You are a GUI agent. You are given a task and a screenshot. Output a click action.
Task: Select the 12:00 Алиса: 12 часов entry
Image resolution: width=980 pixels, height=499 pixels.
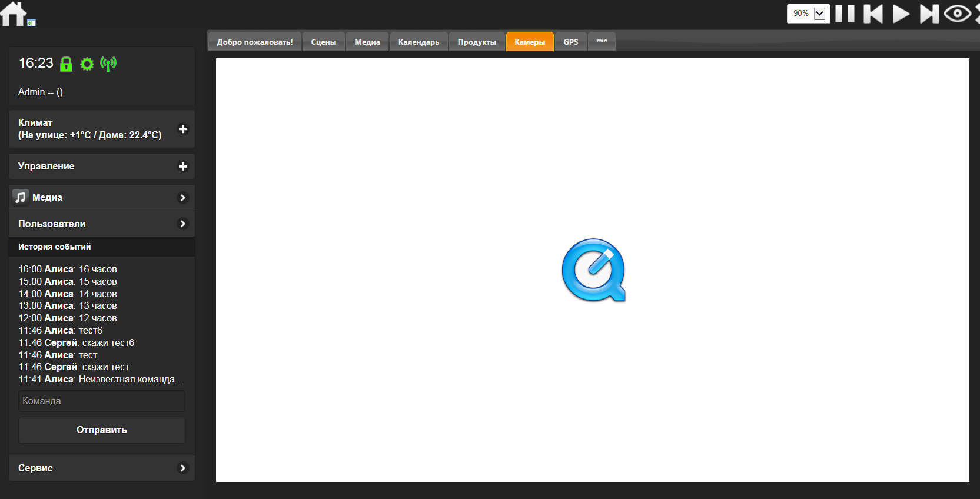tap(68, 318)
